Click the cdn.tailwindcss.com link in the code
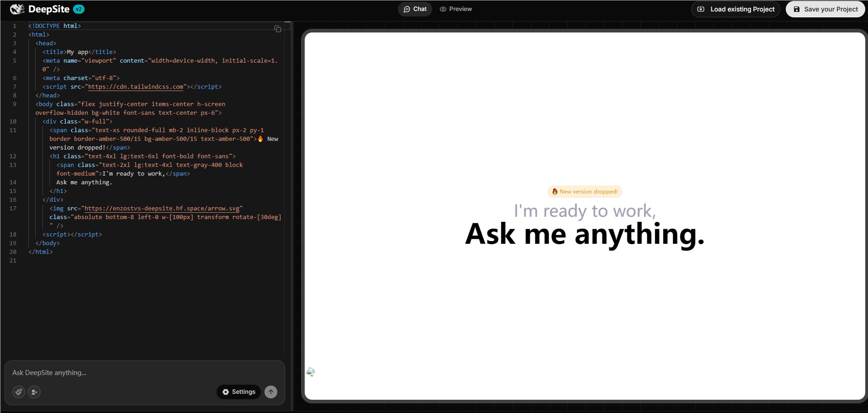Image resolution: width=868 pixels, height=413 pixels. tap(136, 87)
